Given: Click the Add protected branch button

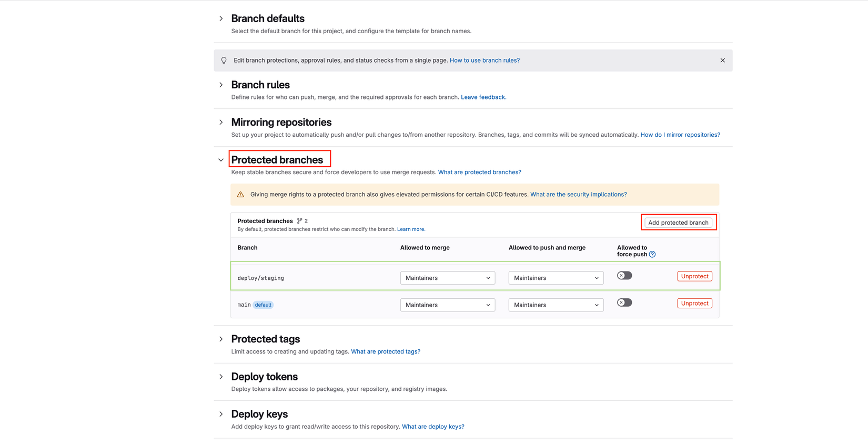Looking at the screenshot, I should pyautogui.click(x=678, y=223).
